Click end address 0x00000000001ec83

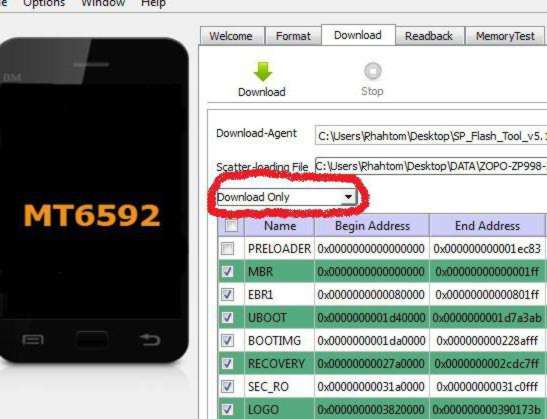coord(487,249)
